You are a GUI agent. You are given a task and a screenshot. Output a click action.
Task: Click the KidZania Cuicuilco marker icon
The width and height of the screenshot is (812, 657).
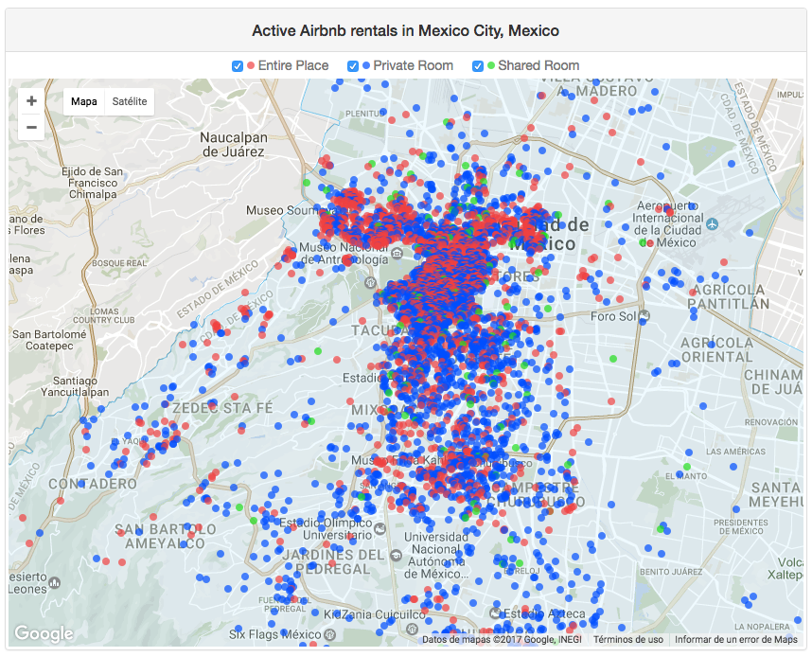[413, 629]
